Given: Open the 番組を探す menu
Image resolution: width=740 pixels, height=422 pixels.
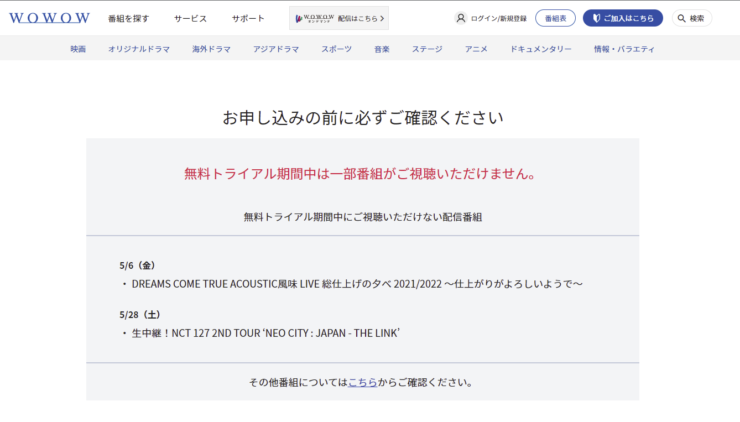Looking at the screenshot, I should pyautogui.click(x=128, y=18).
